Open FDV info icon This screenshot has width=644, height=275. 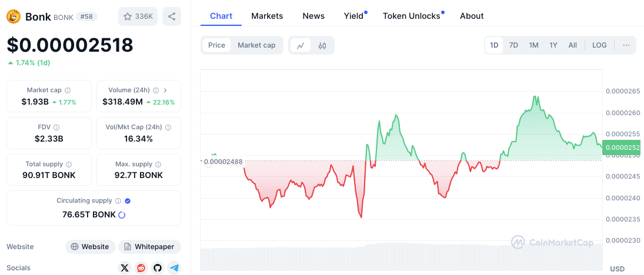pyautogui.click(x=56, y=128)
